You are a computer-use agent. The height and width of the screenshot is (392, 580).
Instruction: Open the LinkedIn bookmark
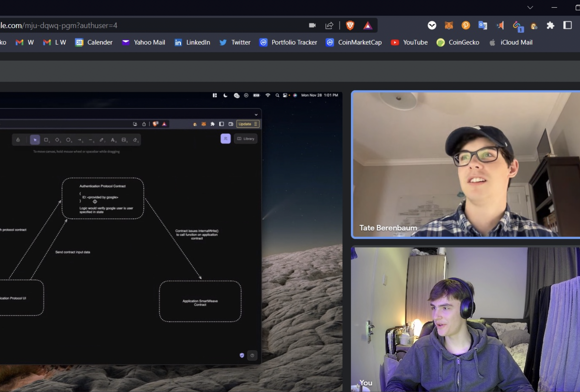point(192,43)
